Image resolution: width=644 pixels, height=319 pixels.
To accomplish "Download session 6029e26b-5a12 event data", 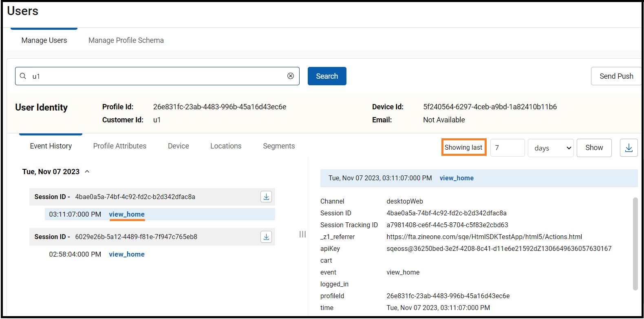I will coord(266,237).
